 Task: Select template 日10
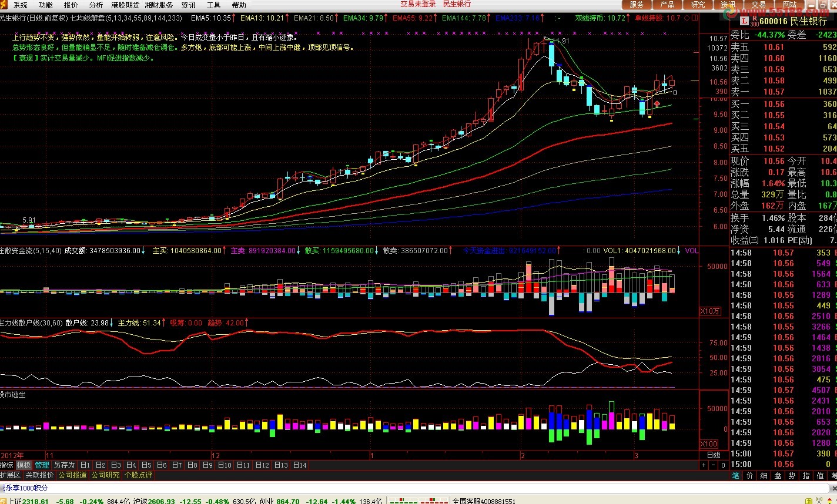[225, 465]
